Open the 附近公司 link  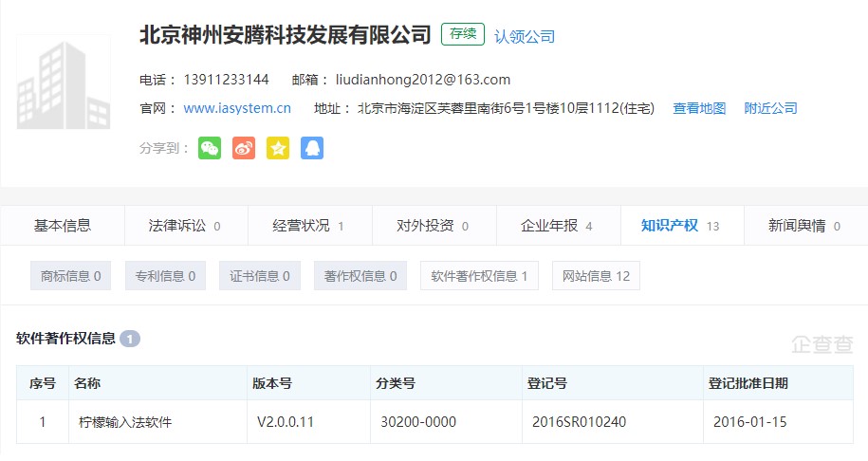(x=770, y=108)
